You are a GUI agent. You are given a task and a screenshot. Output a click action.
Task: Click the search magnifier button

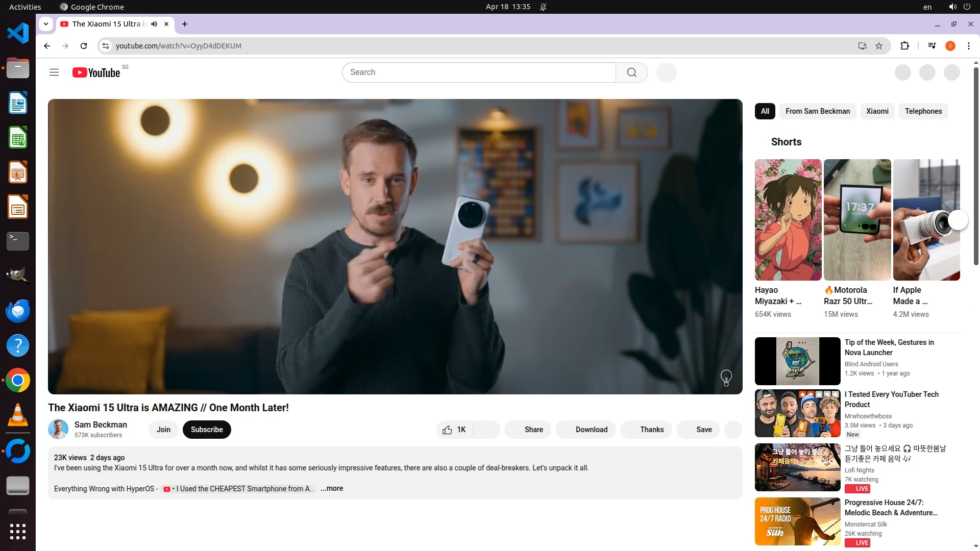[x=631, y=72]
